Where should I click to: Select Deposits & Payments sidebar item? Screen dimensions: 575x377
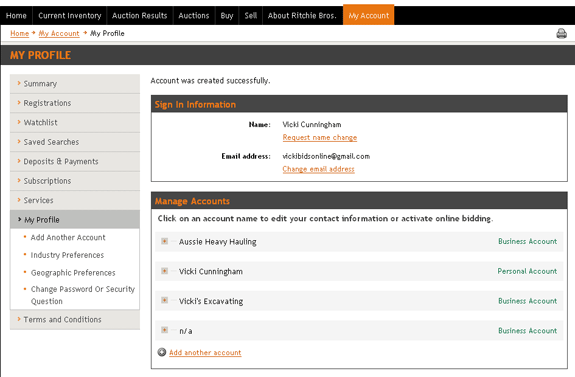[x=75, y=161]
